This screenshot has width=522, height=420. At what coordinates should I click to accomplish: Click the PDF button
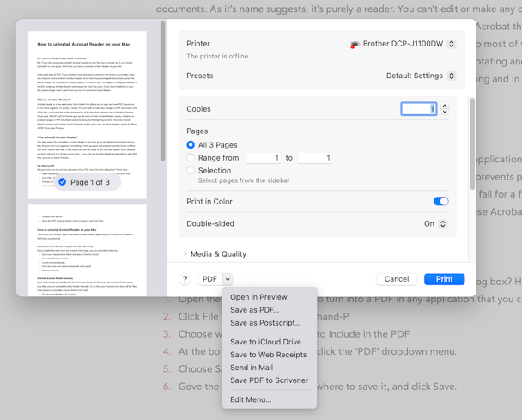(x=209, y=279)
